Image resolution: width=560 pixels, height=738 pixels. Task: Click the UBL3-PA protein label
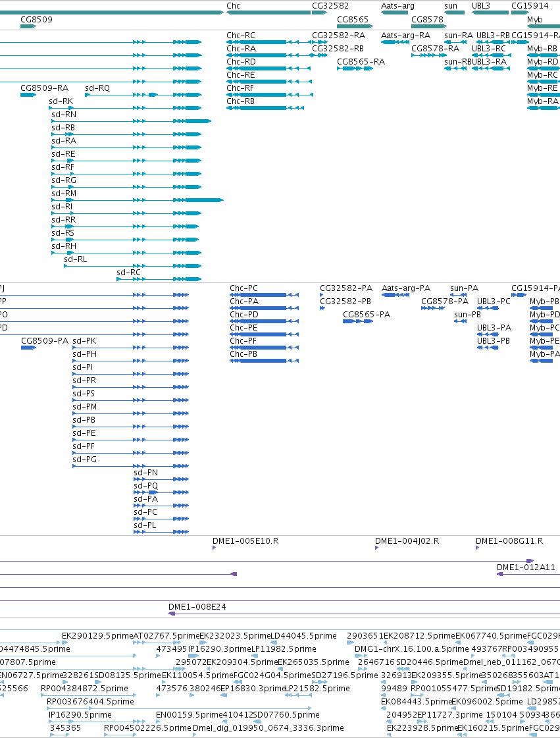494,328
